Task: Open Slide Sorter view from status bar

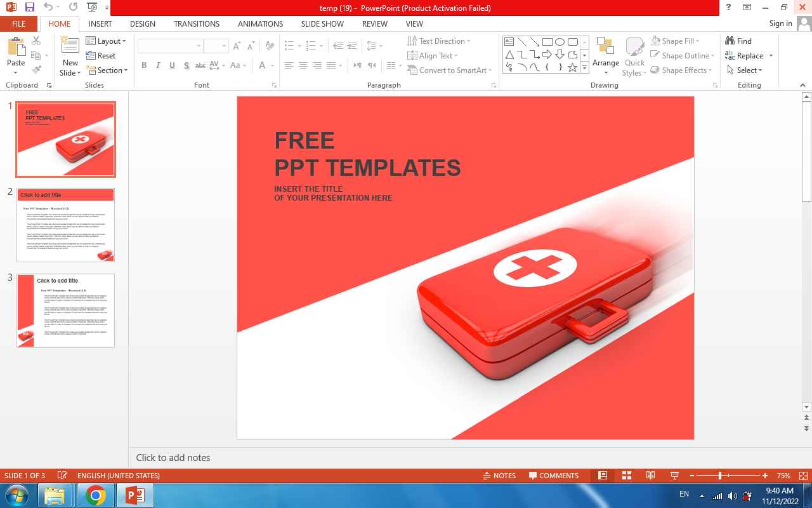Action: pyautogui.click(x=627, y=476)
